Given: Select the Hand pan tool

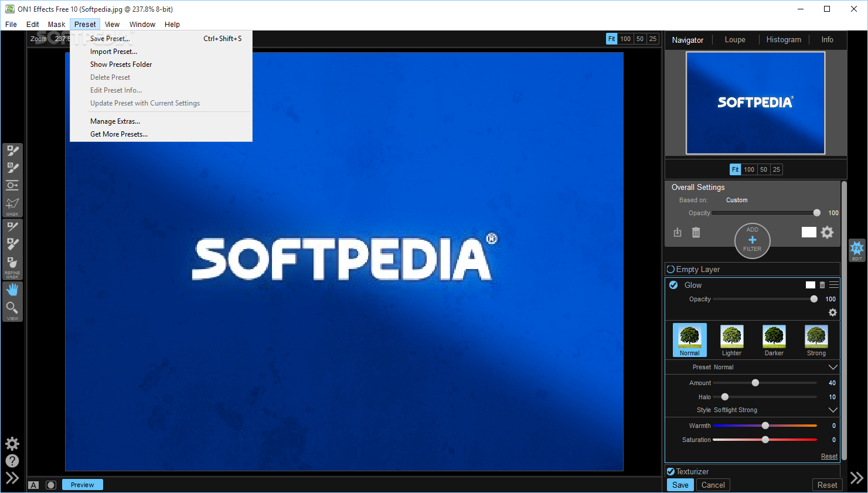Looking at the screenshot, I should pos(12,290).
